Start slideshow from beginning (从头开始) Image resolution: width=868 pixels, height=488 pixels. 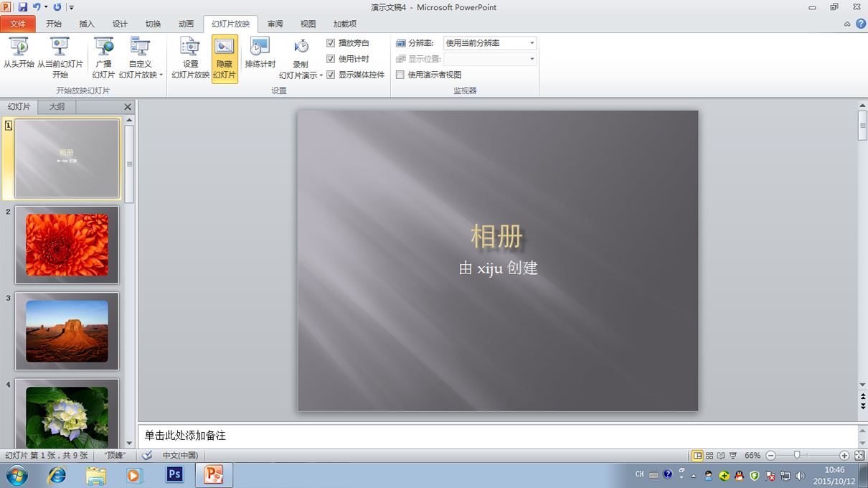point(19,53)
